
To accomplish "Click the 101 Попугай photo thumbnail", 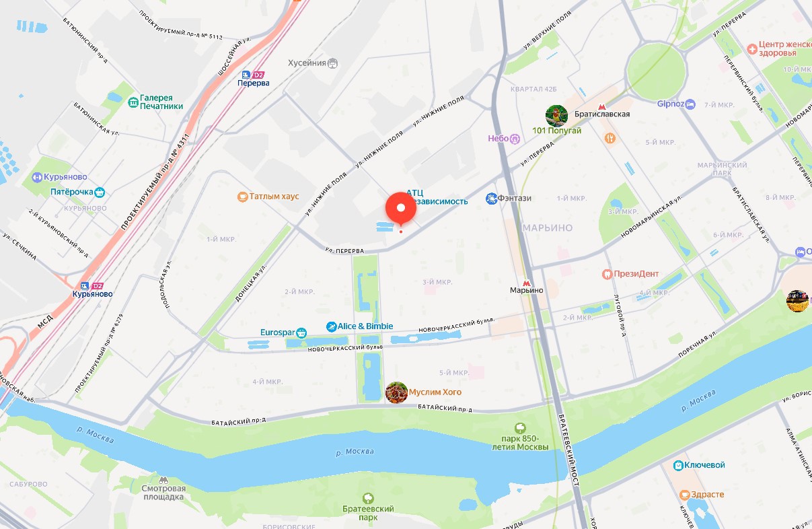I will coord(556,116).
